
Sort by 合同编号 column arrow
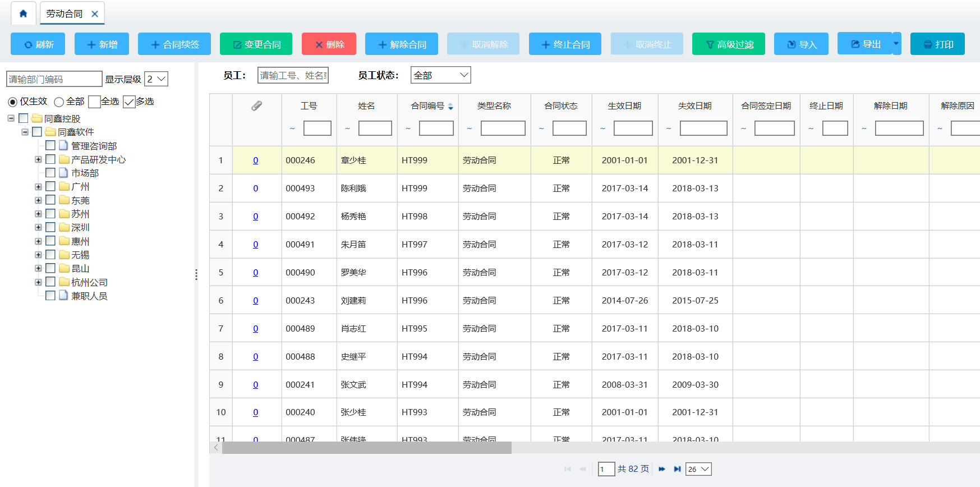click(x=450, y=106)
